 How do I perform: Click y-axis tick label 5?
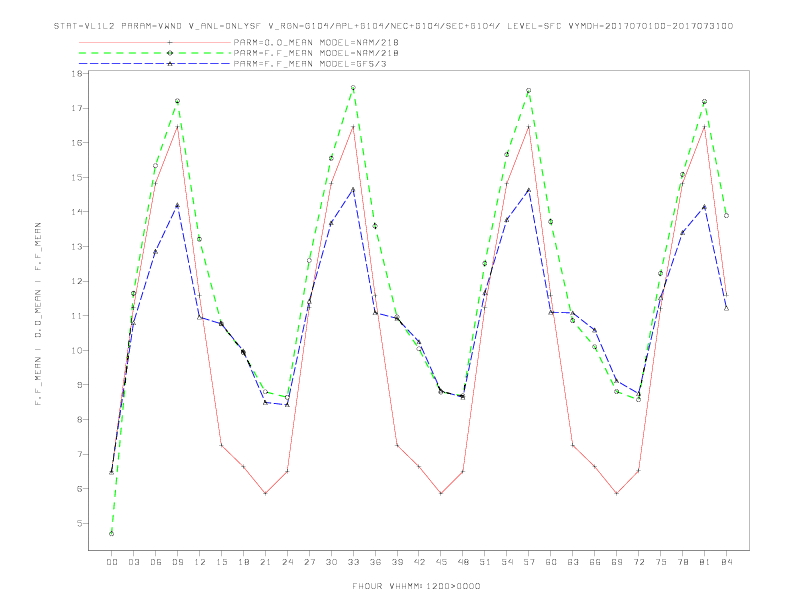coord(80,523)
